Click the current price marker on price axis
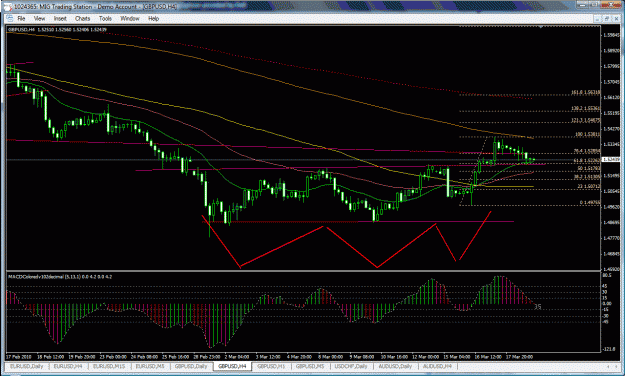Viewport: 625px width, 376px height. coord(611,159)
